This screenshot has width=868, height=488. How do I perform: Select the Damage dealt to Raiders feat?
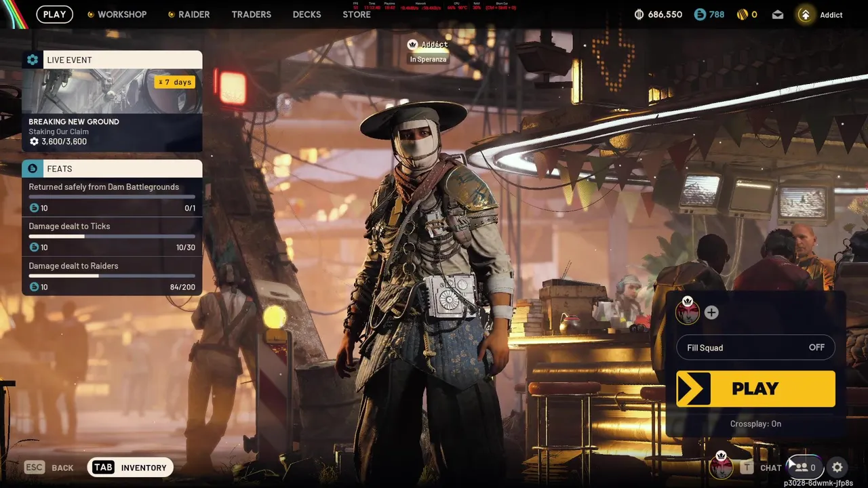coord(112,276)
